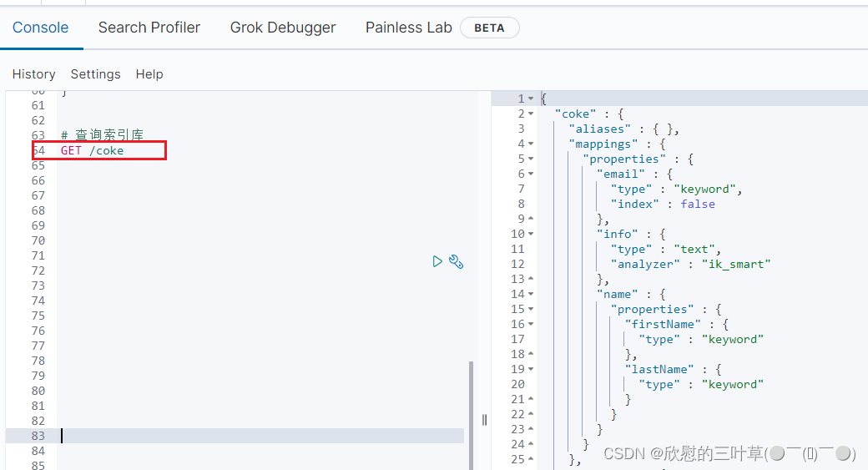
Task: Switch to the Console tab
Action: (x=40, y=28)
